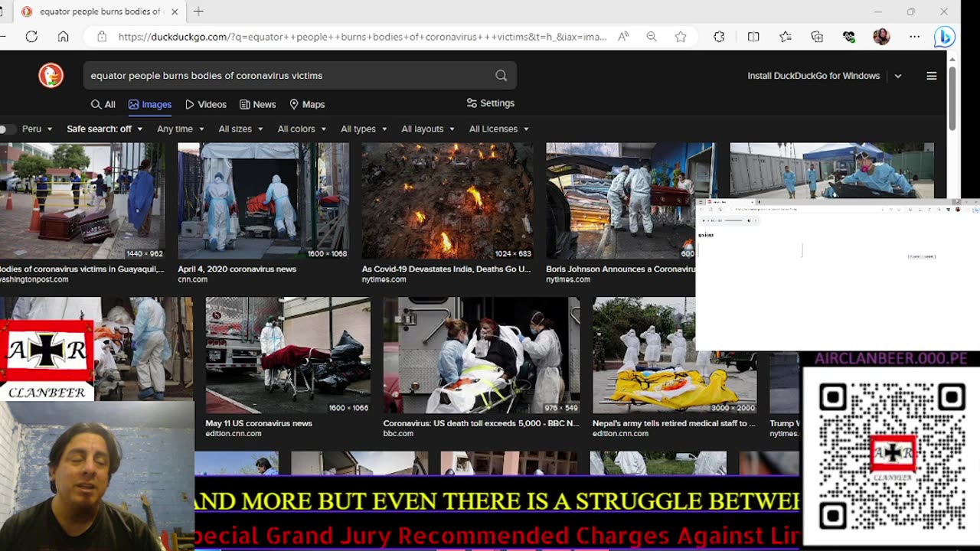Switch to All results tab

[x=103, y=104]
